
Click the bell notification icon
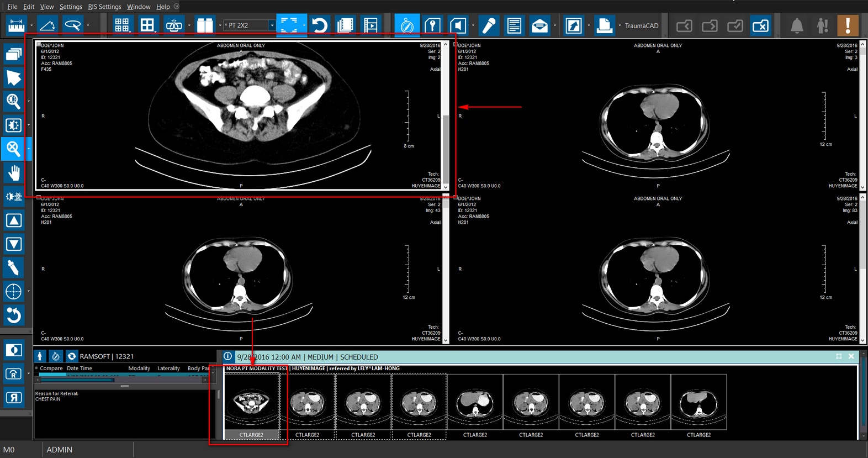click(796, 25)
